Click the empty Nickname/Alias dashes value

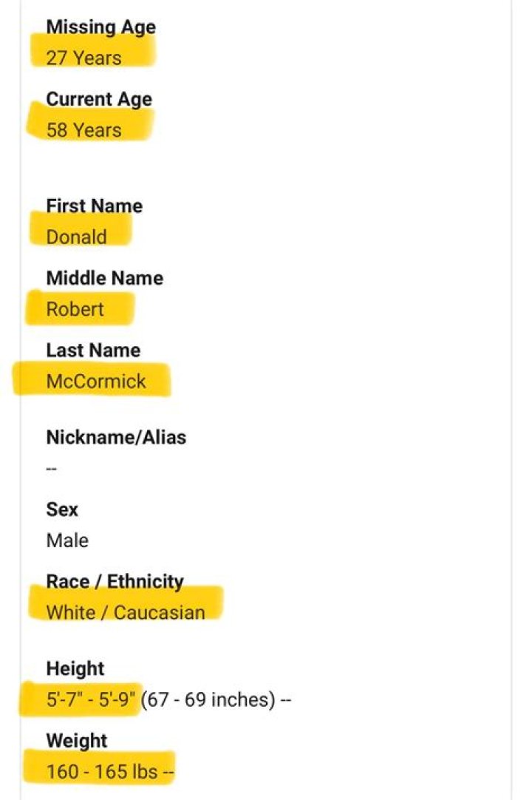(52, 469)
